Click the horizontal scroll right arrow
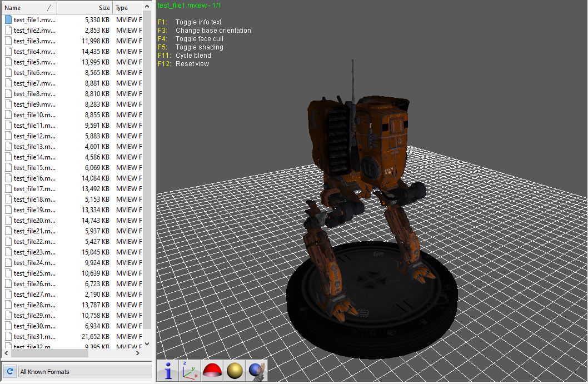This screenshot has width=588, height=384. click(138, 353)
